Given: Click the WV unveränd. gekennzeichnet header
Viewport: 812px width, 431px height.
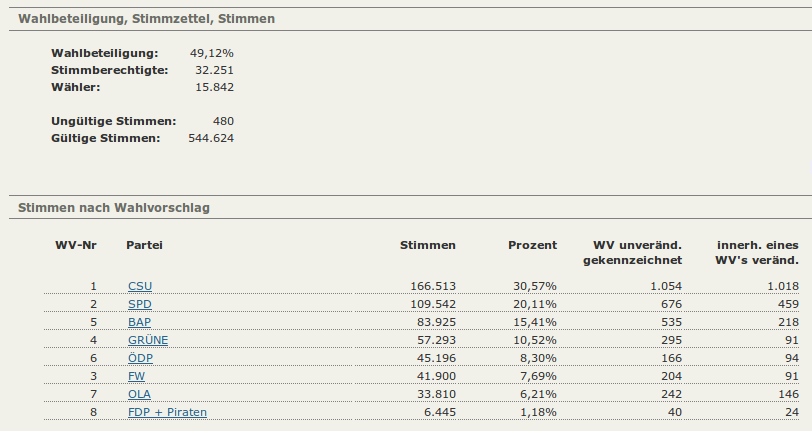Looking at the screenshot, I should (637, 252).
